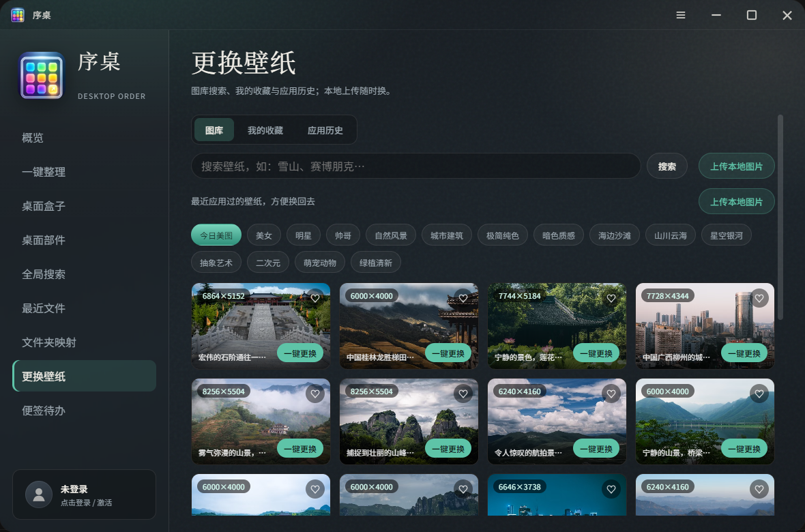Click 一键更换 on 宁静的景色 lotus wallpaper
This screenshot has height=532, width=805.
(x=596, y=353)
